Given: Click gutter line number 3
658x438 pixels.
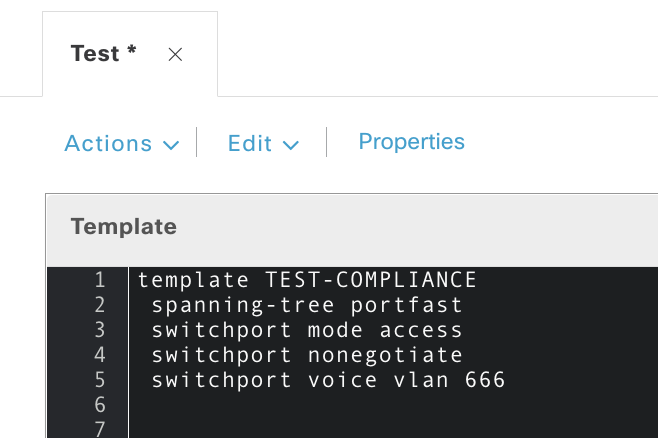Looking at the screenshot, I should coord(99,329).
